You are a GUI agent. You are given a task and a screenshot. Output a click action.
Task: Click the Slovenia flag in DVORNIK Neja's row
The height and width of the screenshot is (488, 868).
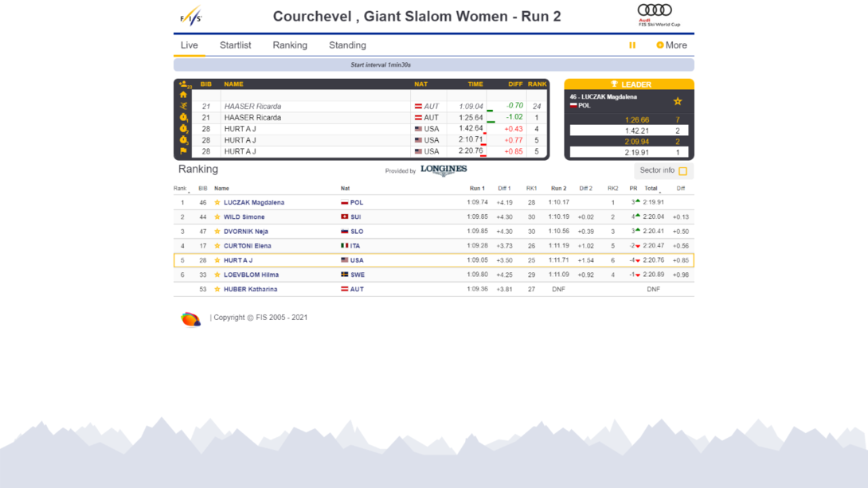pos(344,232)
